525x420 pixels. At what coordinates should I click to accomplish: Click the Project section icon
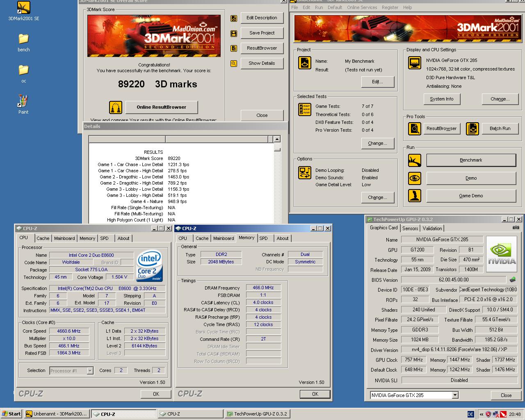coord(305,63)
